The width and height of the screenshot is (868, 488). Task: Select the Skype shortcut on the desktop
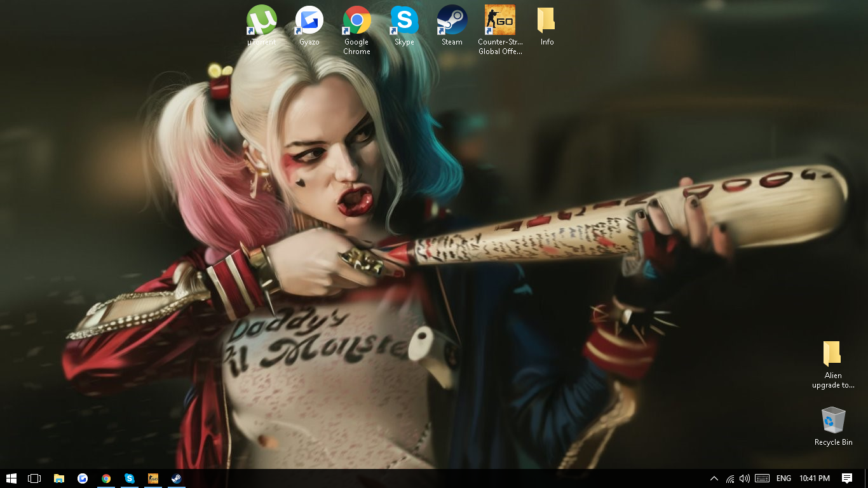[404, 26]
